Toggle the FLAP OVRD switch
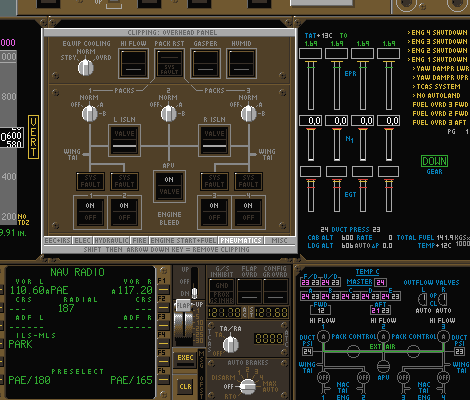The height and width of the screenshot is (400, 470). tap(249, 291)
